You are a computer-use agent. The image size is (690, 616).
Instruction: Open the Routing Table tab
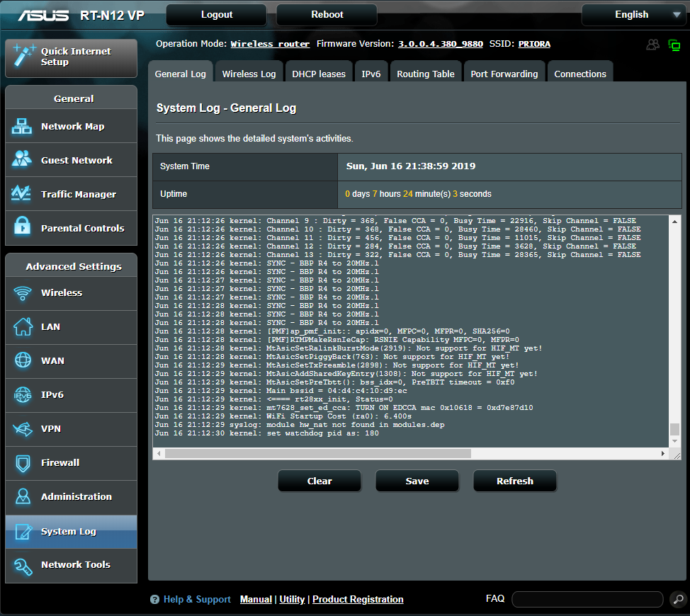(426, 72)
